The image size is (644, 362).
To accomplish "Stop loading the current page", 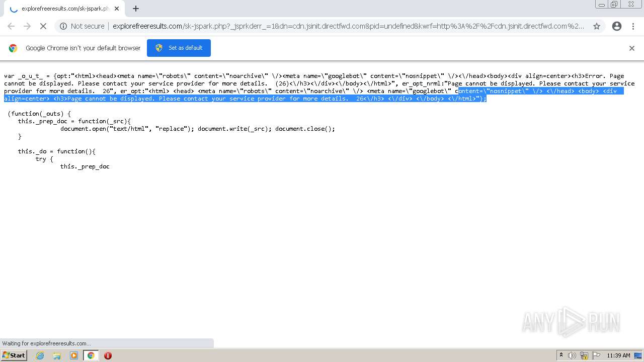I will coord(43,26).
